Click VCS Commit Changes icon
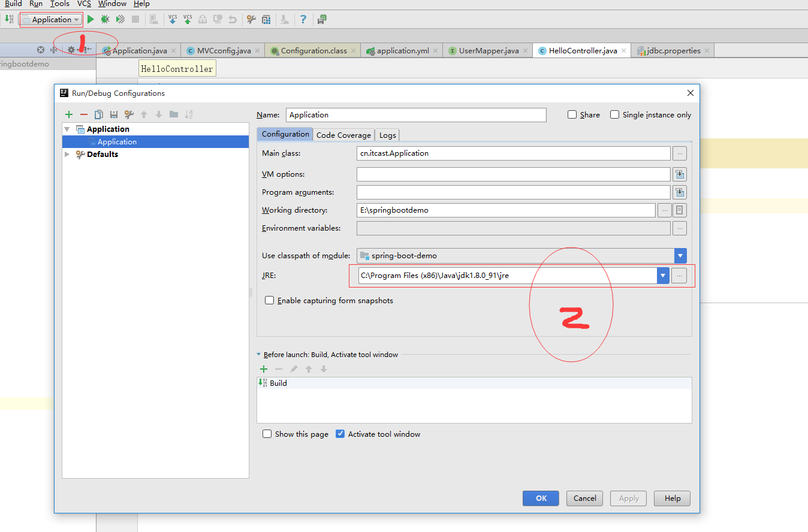The width and height of the screenshot is (808, 532). 188,19
